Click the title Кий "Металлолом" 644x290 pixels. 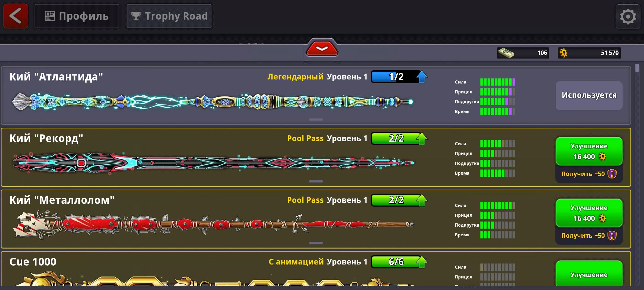[x=62, y=200]
